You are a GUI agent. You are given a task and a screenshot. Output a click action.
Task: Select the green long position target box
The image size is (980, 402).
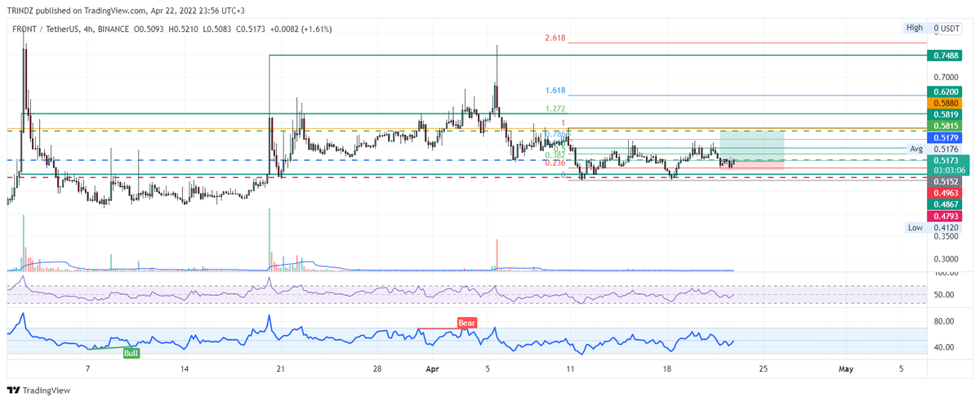pos(751,145)
